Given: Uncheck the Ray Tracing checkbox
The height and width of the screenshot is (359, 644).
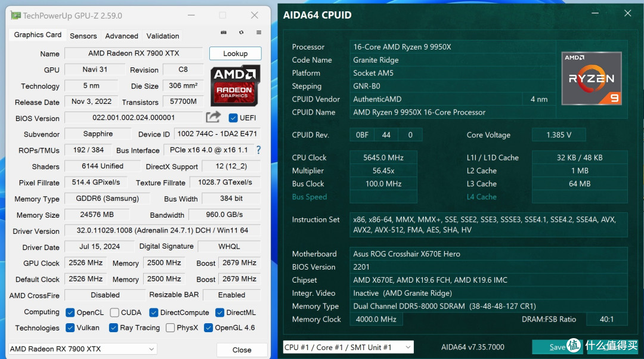Looking at the screenshot, I should click(x=113, y=327).
